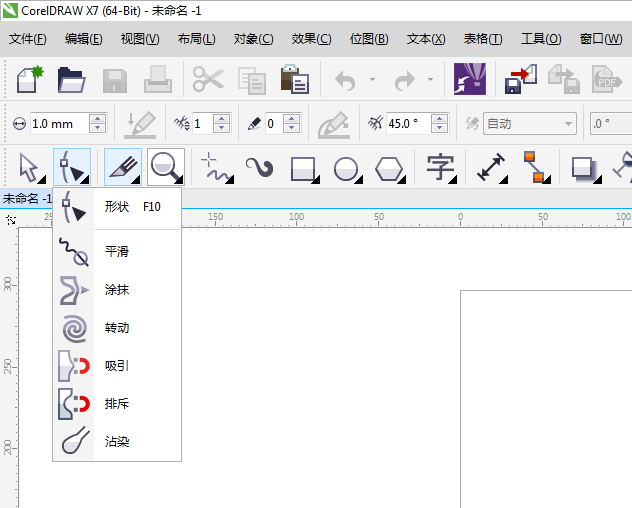Select the Smear (涂抹) tool

point(115,290)
